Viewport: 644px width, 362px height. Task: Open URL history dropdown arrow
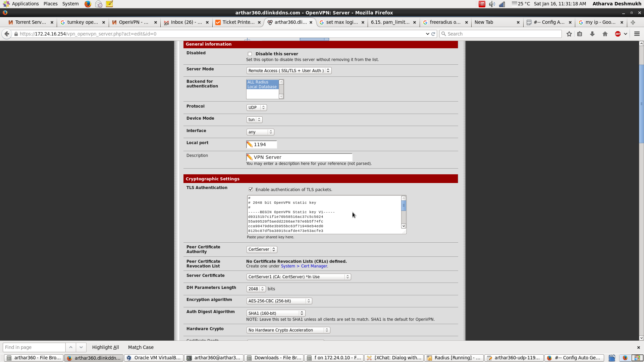[427, 34]
